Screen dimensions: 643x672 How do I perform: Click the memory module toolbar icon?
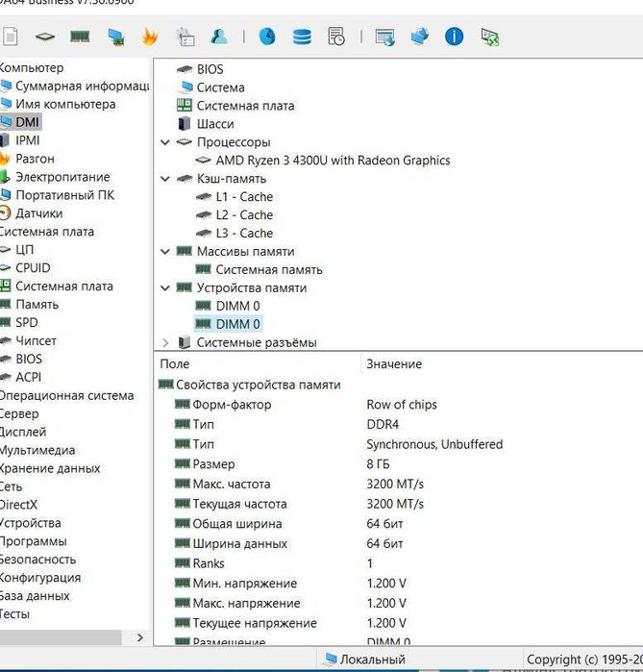[x=80, y=37]
